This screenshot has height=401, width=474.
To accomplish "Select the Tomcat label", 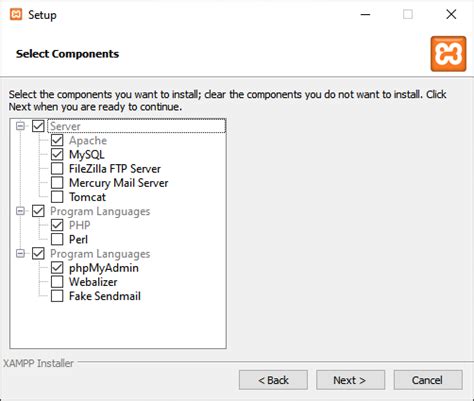I will click(87, 197).
